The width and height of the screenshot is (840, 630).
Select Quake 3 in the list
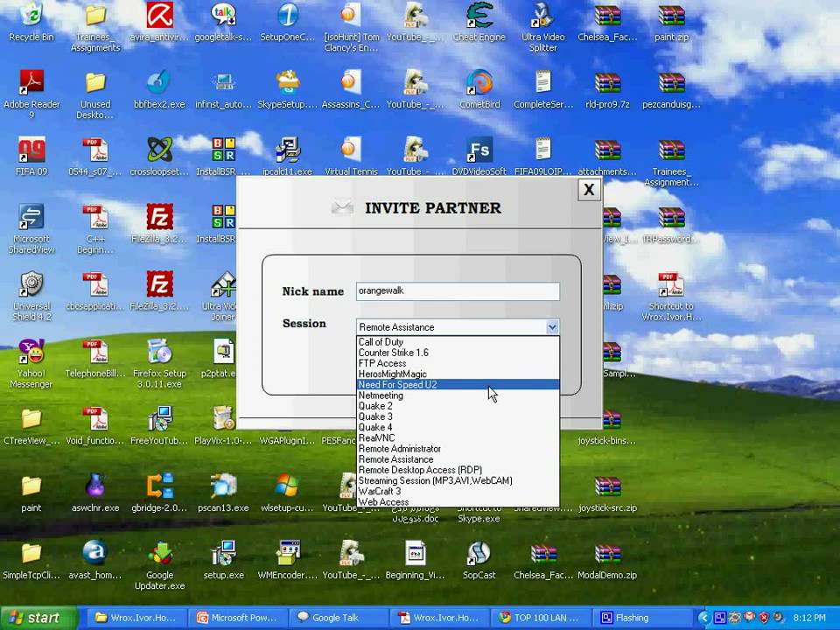[x=458, y=416]
